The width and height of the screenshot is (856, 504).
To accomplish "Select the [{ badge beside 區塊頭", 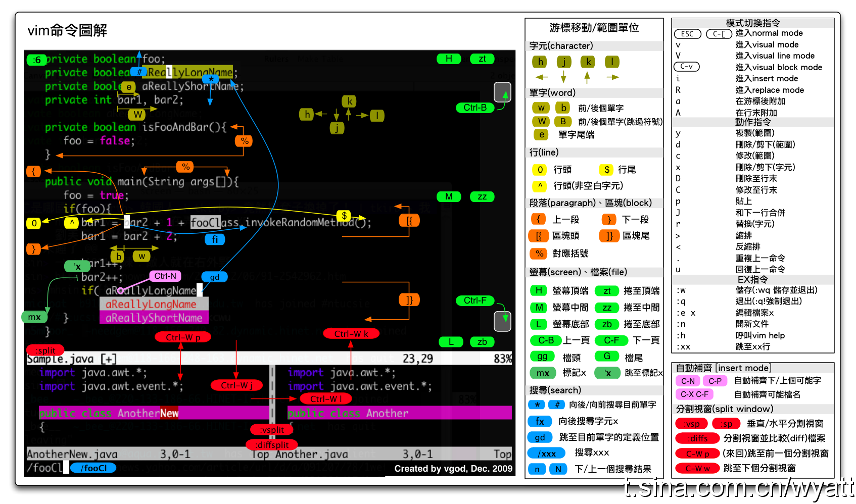I will pyautogui.click(x=539, y=236).
